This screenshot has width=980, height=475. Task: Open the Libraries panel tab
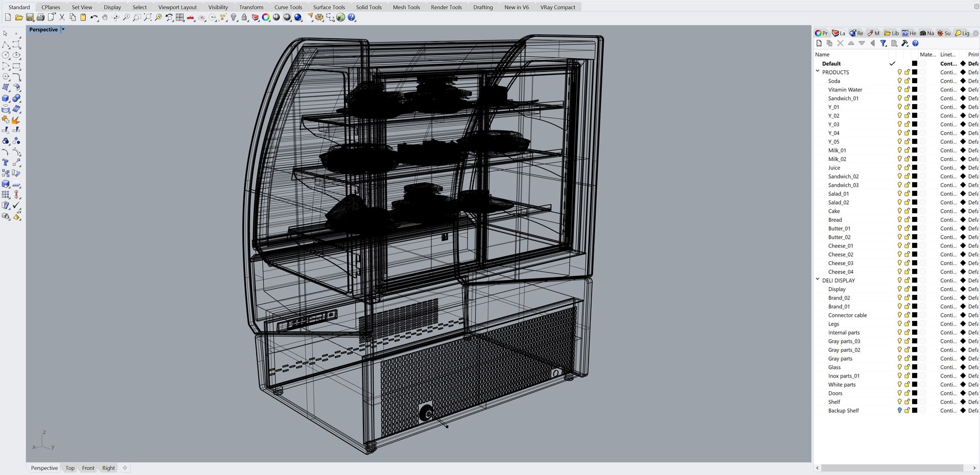(892, 33)
